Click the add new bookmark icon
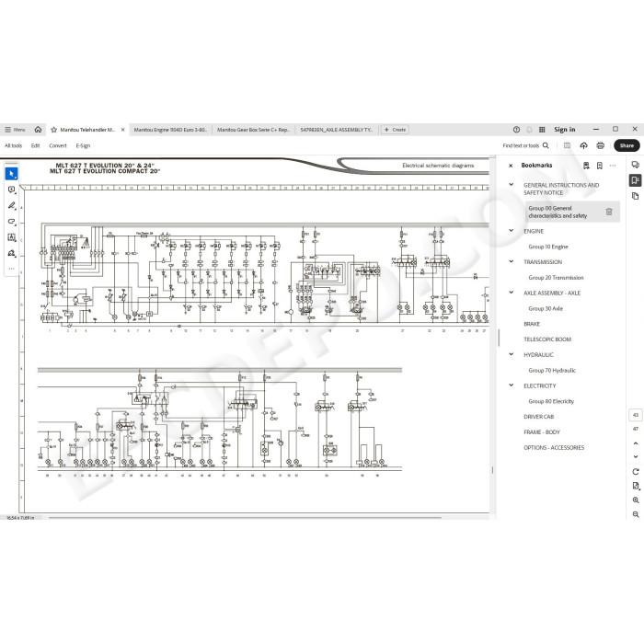Screen dimensions: 644x644 [600, 166]
